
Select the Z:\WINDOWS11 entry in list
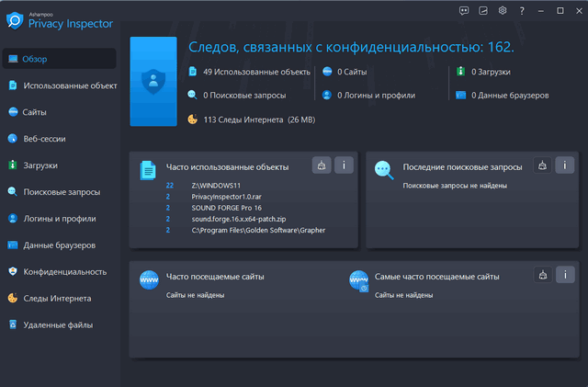(x=217, y=186)
